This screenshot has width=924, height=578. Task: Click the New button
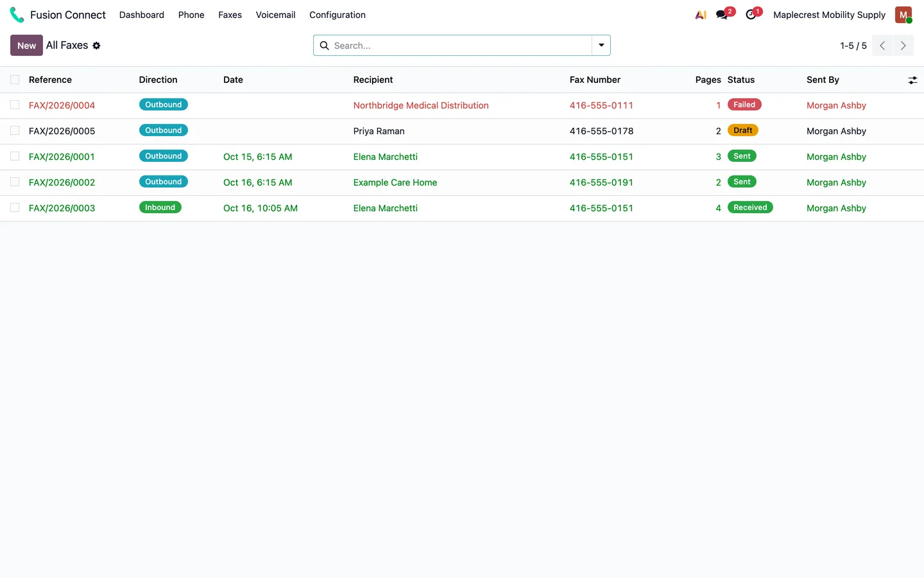click(26, 46)
